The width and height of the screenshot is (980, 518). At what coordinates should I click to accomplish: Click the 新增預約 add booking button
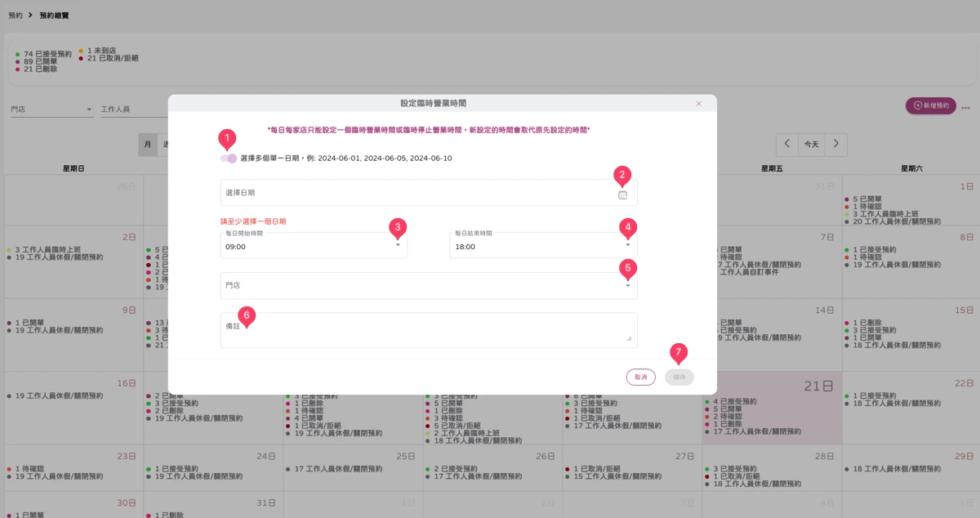930,105
